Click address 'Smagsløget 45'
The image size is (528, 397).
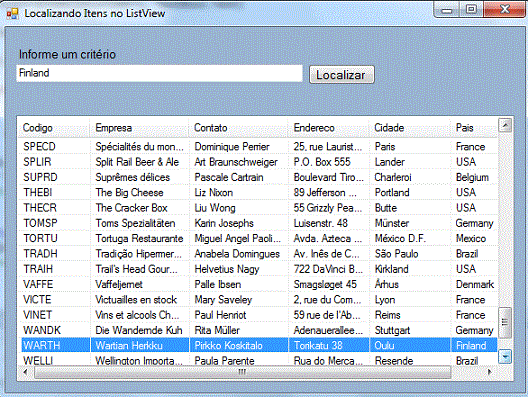click(325, 285)
